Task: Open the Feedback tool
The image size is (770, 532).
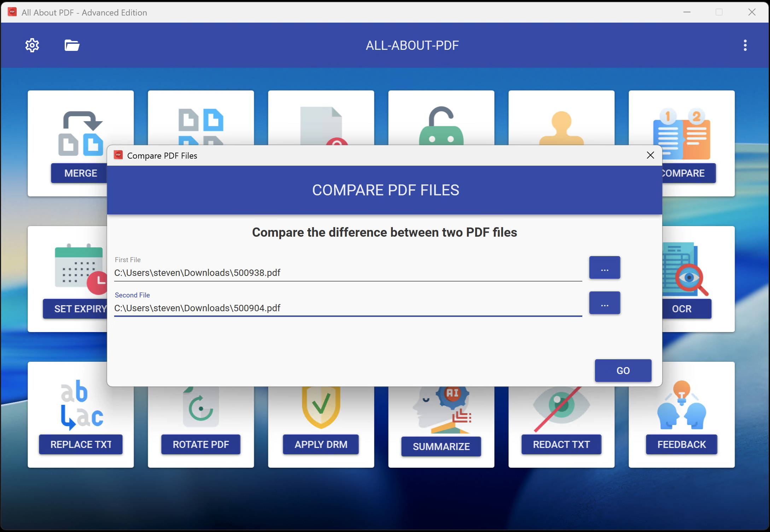Action: click(x=681, y=444)
